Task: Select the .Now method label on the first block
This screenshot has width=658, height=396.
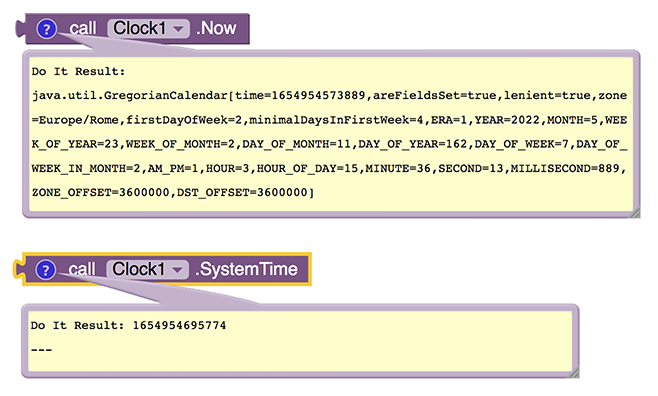Action: 216,29
